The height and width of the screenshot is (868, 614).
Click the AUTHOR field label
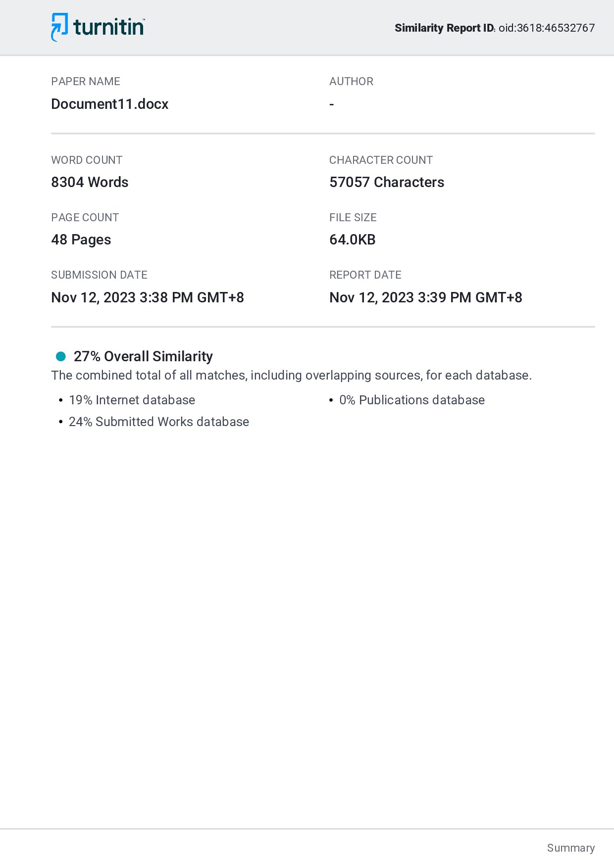pyautogui.click(x=352, y=82)
